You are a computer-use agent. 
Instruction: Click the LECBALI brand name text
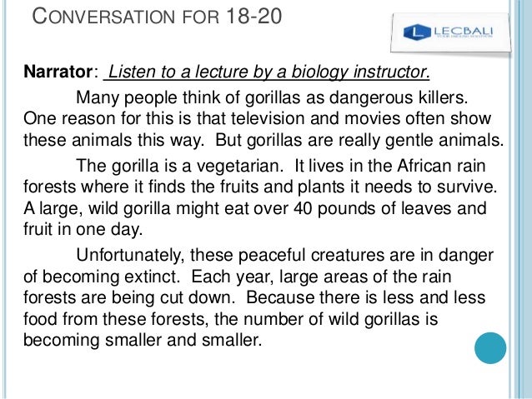pos(463,31)
